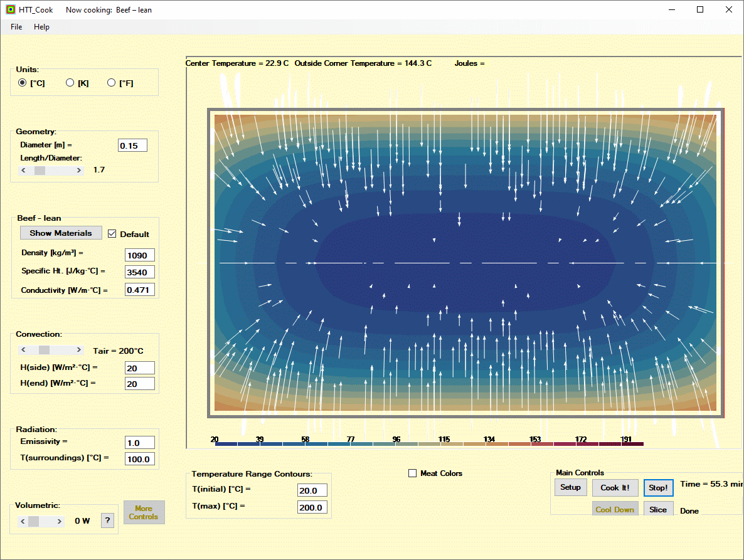Image resolution: width=744 pixels, height=560 pixels.
Task: Uncheck the Default materials checkbox
Action: coord(112,234)
